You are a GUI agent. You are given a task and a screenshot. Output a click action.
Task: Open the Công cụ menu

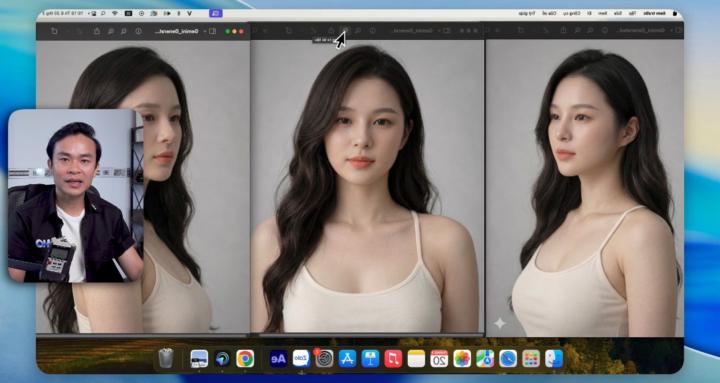point(572,13)
